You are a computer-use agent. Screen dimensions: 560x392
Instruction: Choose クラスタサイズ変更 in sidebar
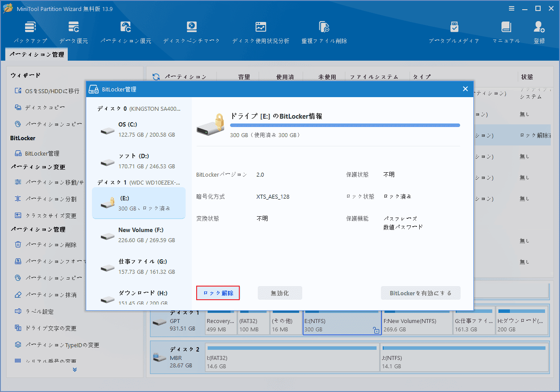pyautogui.click(x=46, y=216)
